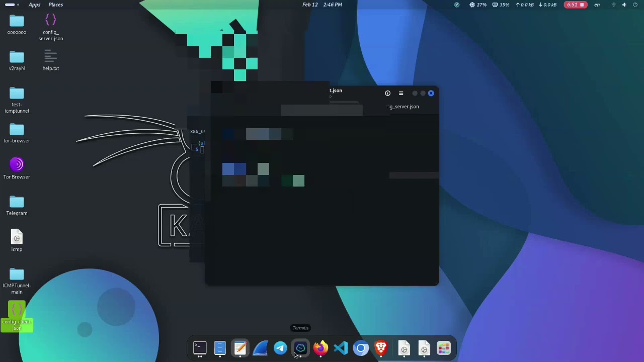644x362 pixels.
Task: Launch the file manager from the dock
Action: point(220,348)
